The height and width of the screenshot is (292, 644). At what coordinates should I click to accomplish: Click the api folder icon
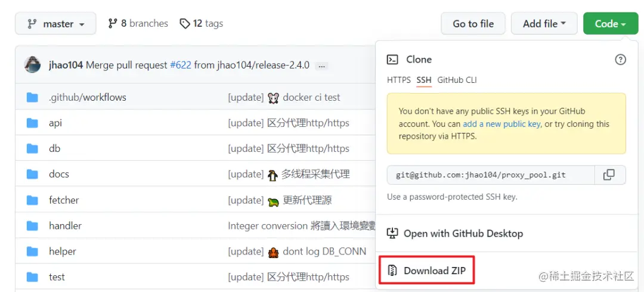32,123
